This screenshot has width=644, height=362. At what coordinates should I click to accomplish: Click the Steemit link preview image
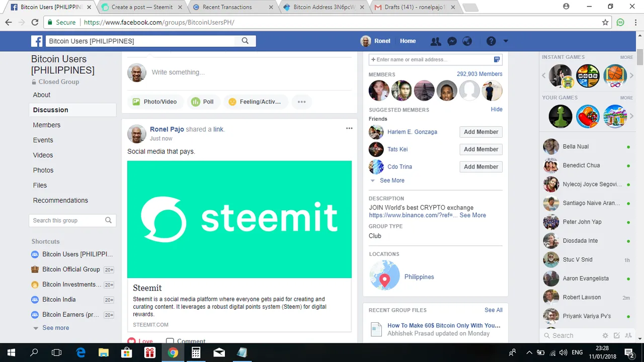[x=239, y=219]
